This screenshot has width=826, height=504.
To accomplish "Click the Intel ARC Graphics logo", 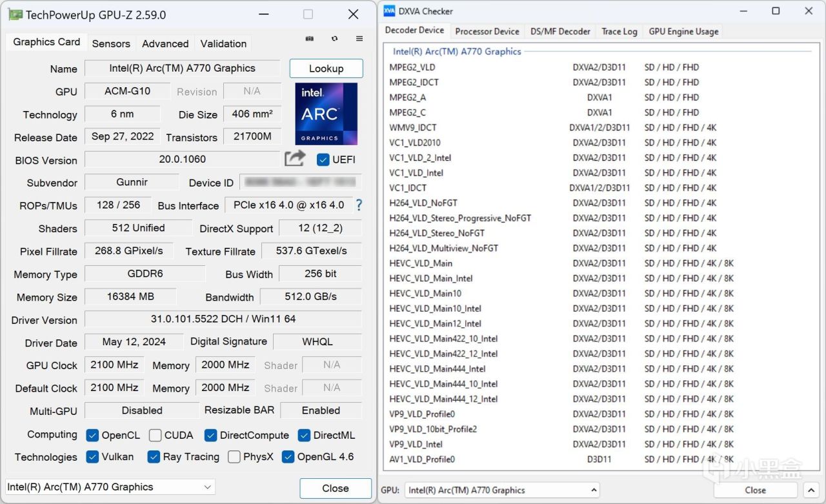I will tap(326, 114).
